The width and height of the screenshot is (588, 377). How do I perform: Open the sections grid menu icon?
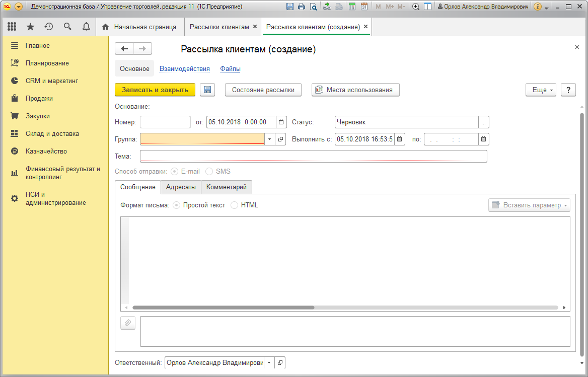12,27
